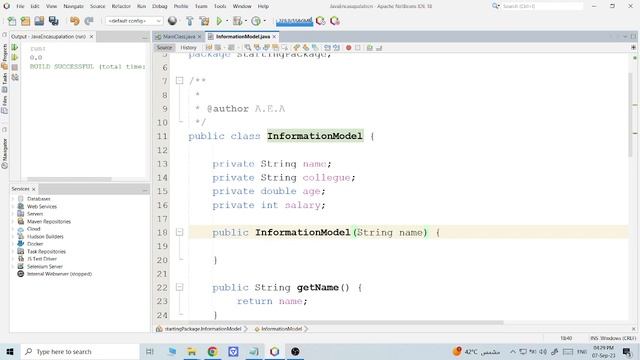Click the BUILD SUCCESSFUL output text

click(x=62, y=67)
